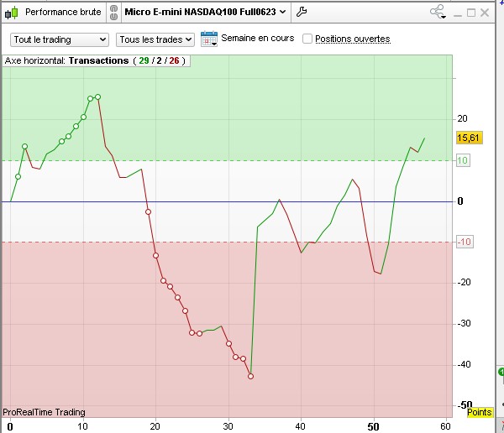
Task: Click the Semaine en cours period label
Action: click(x=258, y=39)
